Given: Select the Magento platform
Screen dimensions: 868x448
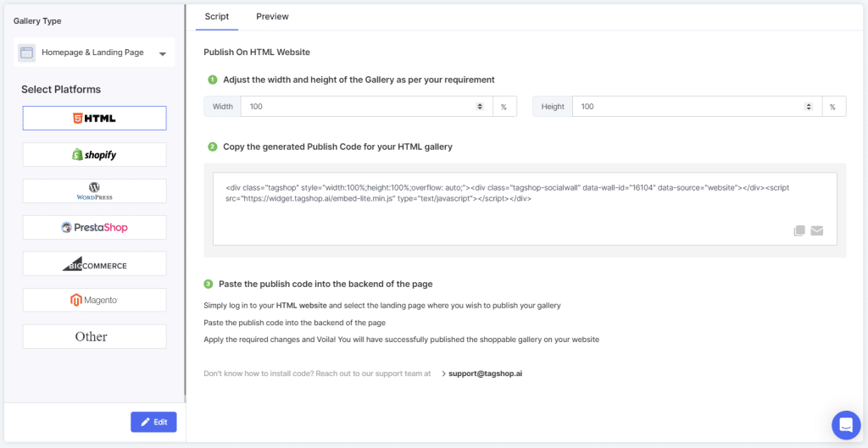Looking at the screenshot, I should point(94,300).
